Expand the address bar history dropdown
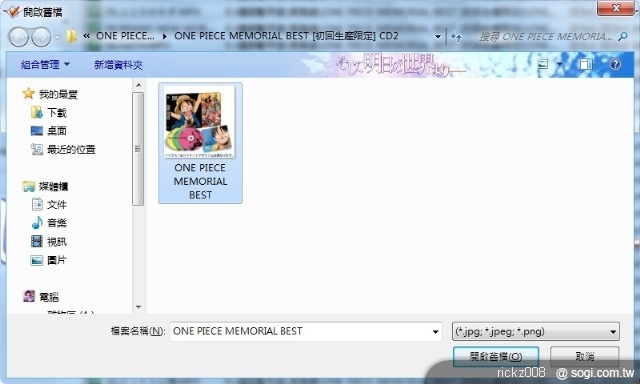Viewport: 640px width, 384px height. pos(438,37)
